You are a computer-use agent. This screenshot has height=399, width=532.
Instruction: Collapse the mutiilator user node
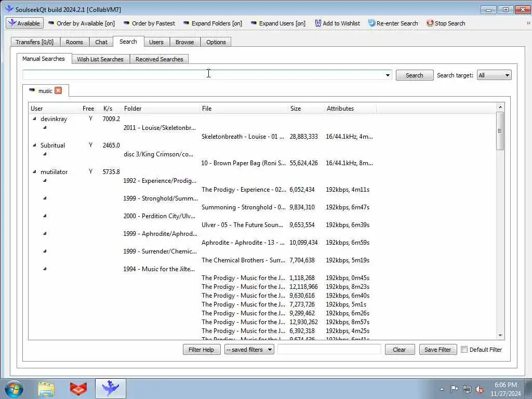(34, 171)
